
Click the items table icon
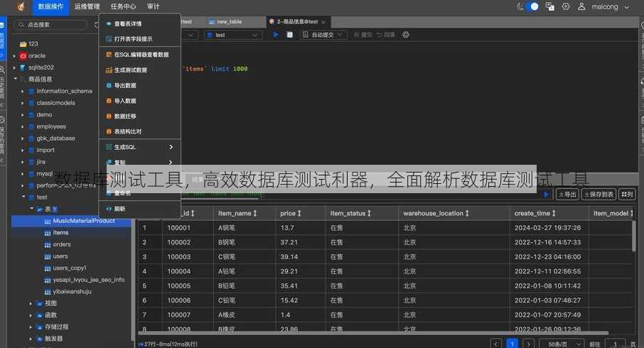click(47, 233)
